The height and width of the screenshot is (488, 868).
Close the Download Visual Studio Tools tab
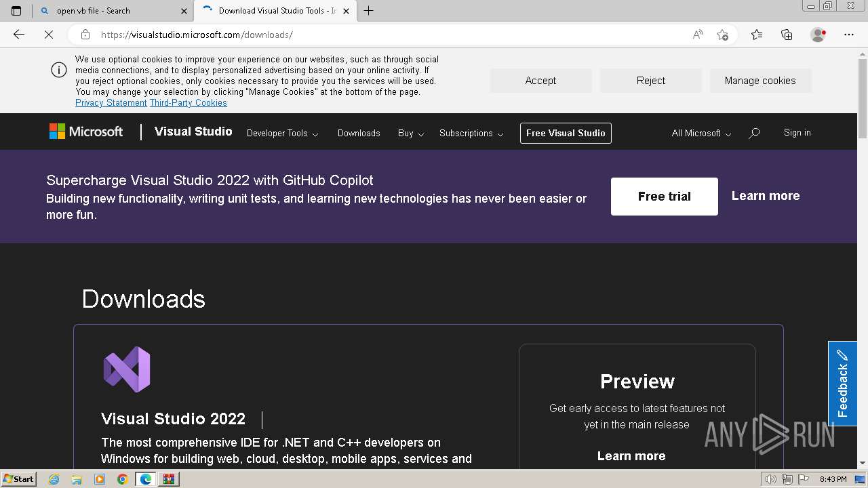tap(347, 11)
